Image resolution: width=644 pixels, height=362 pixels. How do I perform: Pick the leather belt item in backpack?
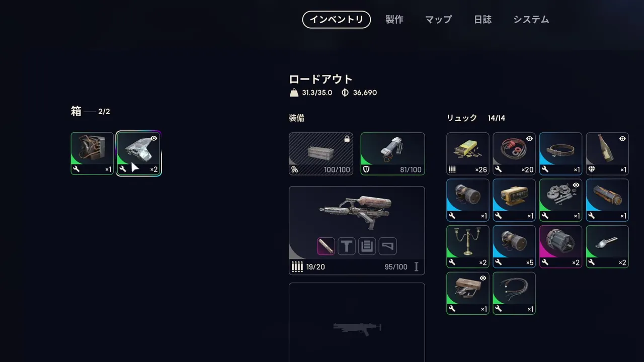coord(560,154)
